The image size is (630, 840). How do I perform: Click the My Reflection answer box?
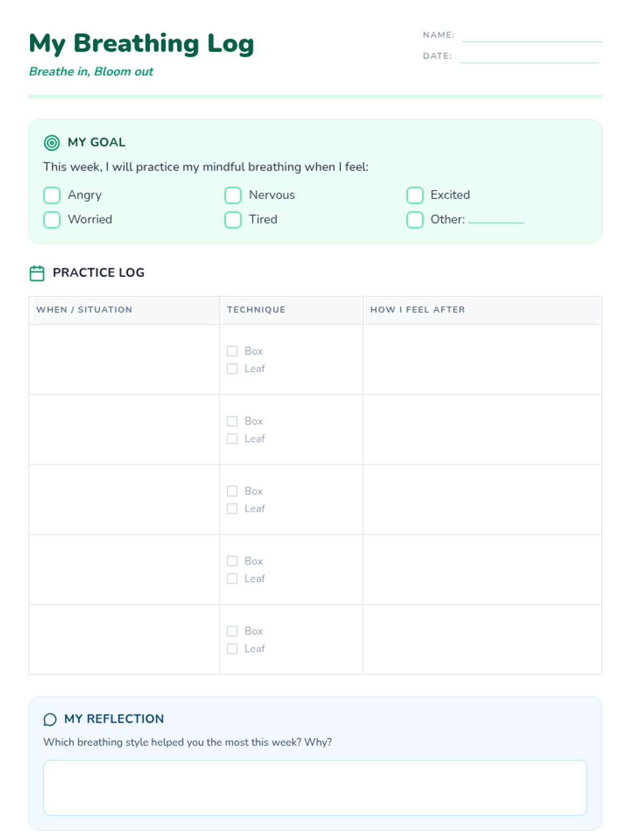tap(315, 787)
